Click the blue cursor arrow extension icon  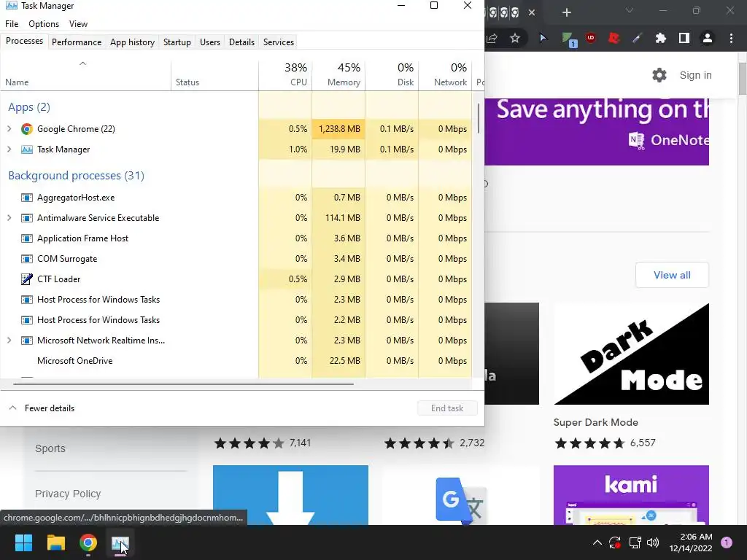[x=543, y=38]
